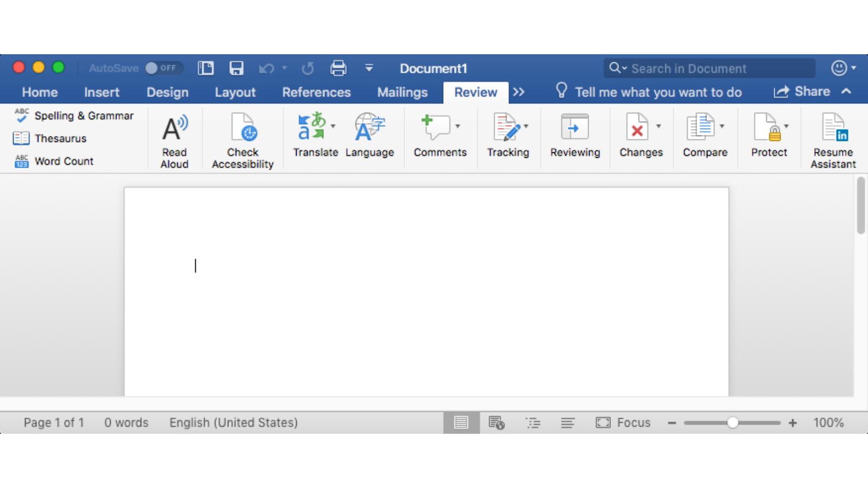The image size is (868, 488).
Task: Select the Review tab
Action: [x=476, y=92]
